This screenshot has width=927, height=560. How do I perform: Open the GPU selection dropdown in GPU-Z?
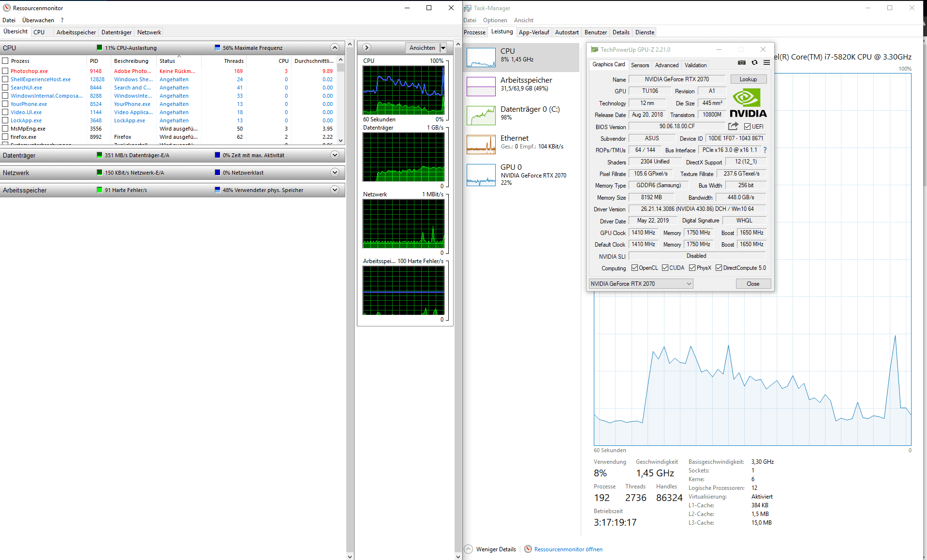coord(641,284)
